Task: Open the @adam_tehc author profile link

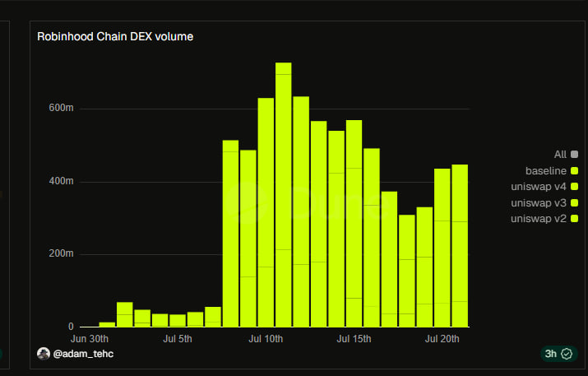Action: pos(83,354)
